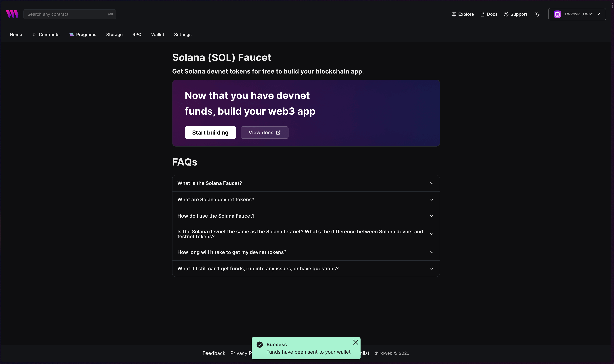
Task: Go to the Storage tab
Action: pos(114,35)
